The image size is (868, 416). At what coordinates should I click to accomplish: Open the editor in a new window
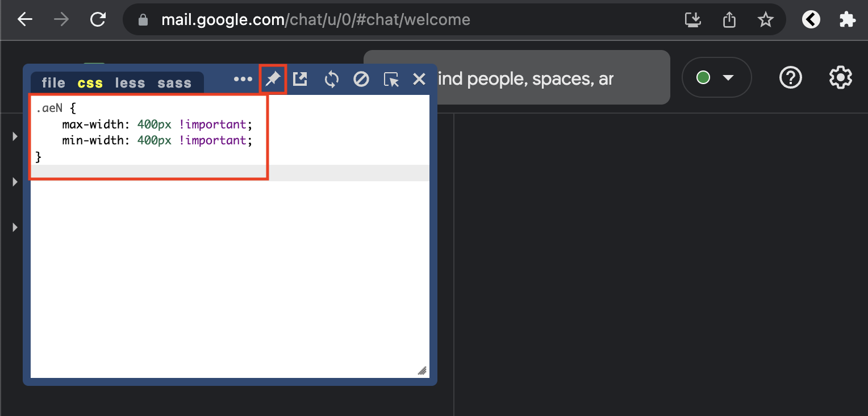pyautogui.click(x=300, y=79)
